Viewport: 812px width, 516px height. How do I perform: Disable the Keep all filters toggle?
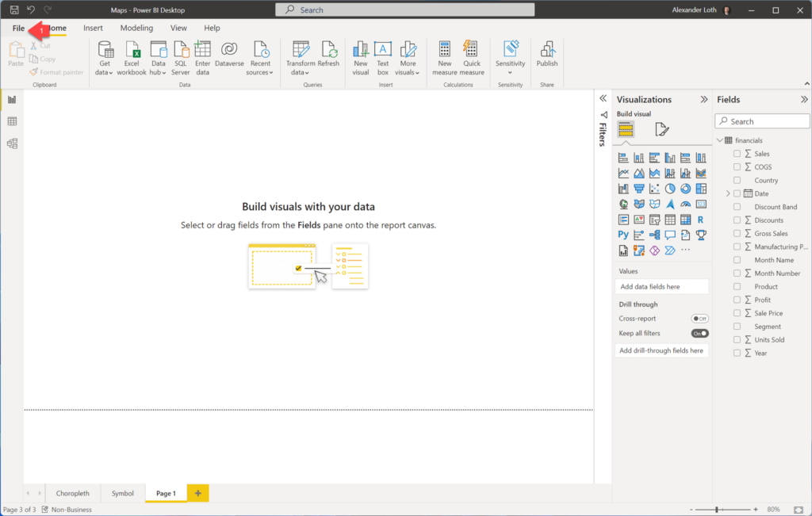[699, 333]
